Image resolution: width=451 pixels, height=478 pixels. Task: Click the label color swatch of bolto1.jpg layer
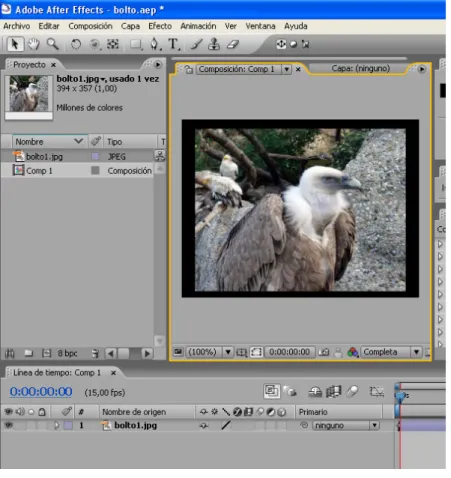point(68,425)
